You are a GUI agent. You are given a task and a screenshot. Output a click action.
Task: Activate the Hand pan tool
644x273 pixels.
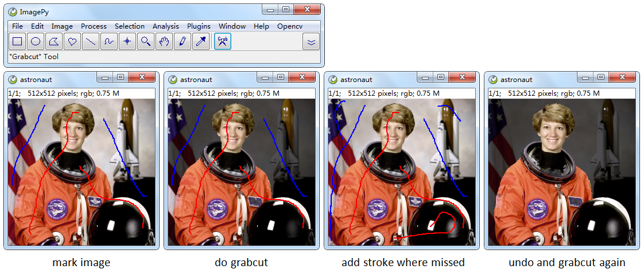tap(164, 41)
